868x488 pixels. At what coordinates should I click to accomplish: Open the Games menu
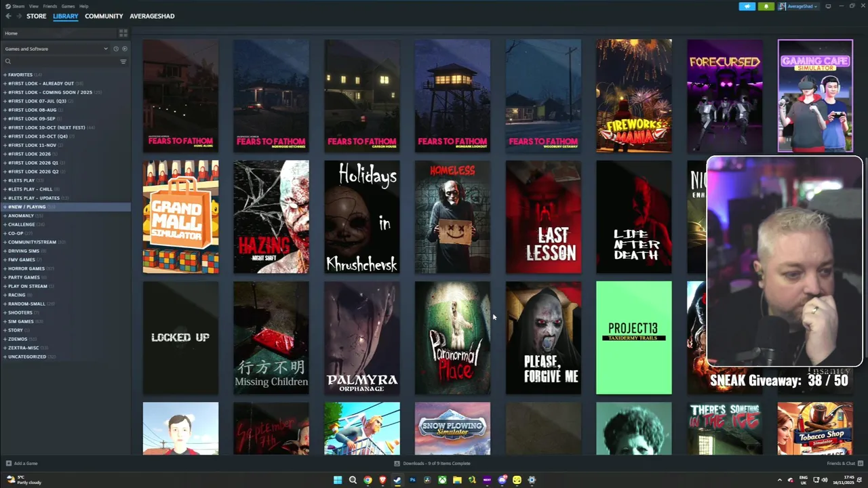pos(68,6)
